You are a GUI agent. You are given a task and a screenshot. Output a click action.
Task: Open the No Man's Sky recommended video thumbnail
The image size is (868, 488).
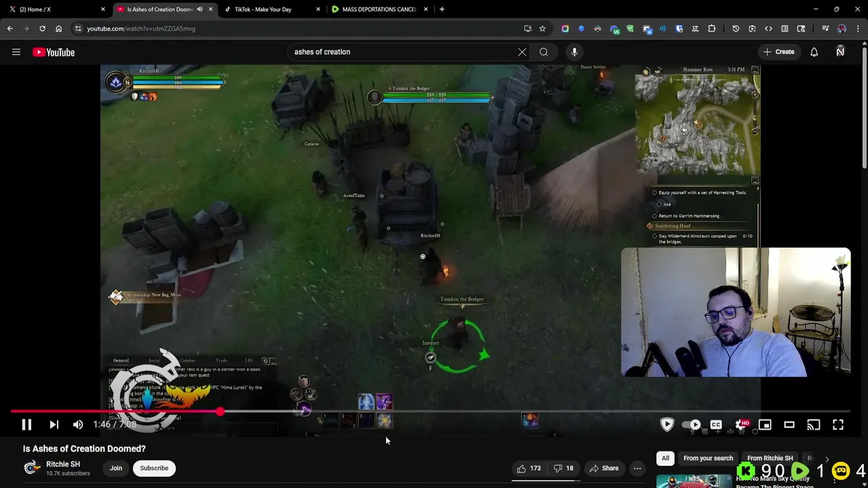[x=694, y=481]
